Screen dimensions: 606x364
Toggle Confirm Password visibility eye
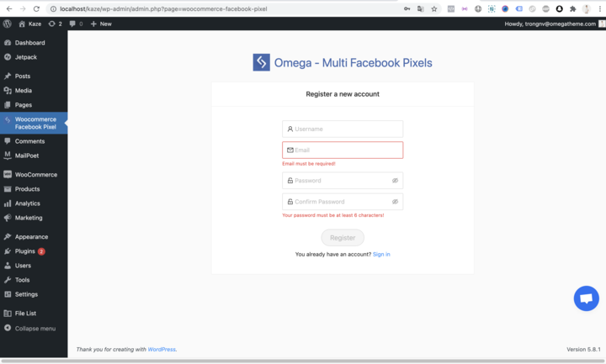coord(395,202)
